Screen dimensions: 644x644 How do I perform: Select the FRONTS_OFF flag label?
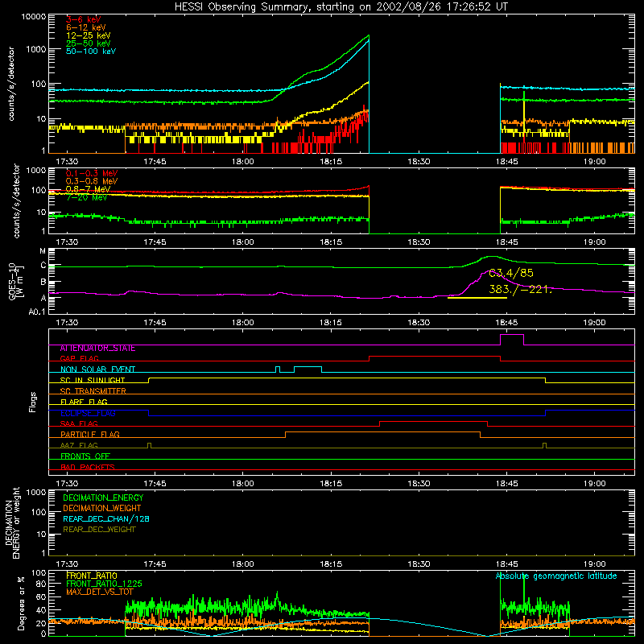click(x=85, y=456)
